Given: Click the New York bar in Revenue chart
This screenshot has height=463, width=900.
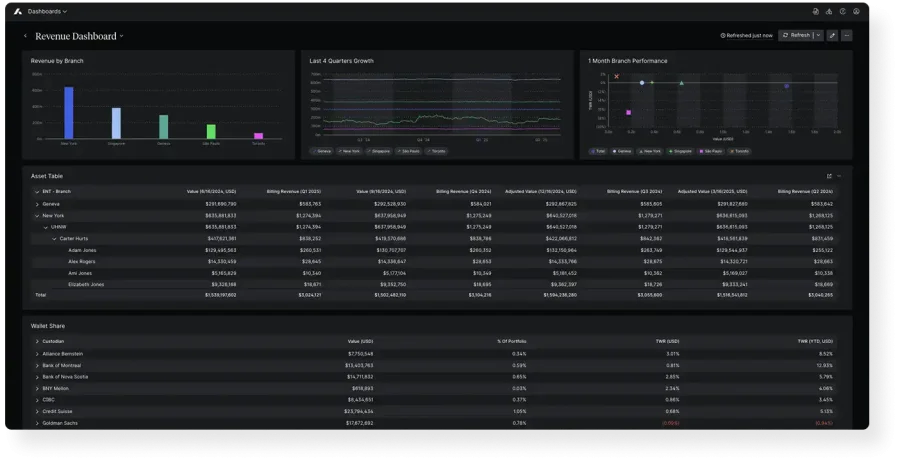Looking at the screenshot, I should pos(69,112).
